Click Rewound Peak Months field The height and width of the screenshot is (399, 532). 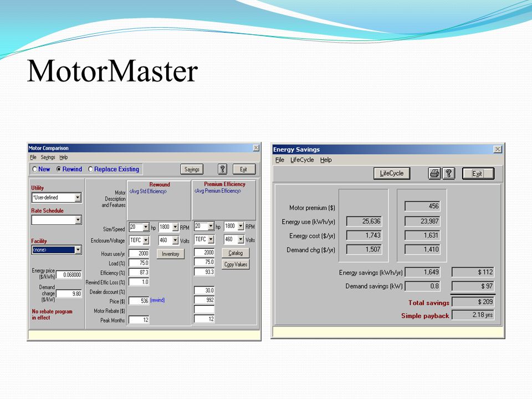(139, 320)
